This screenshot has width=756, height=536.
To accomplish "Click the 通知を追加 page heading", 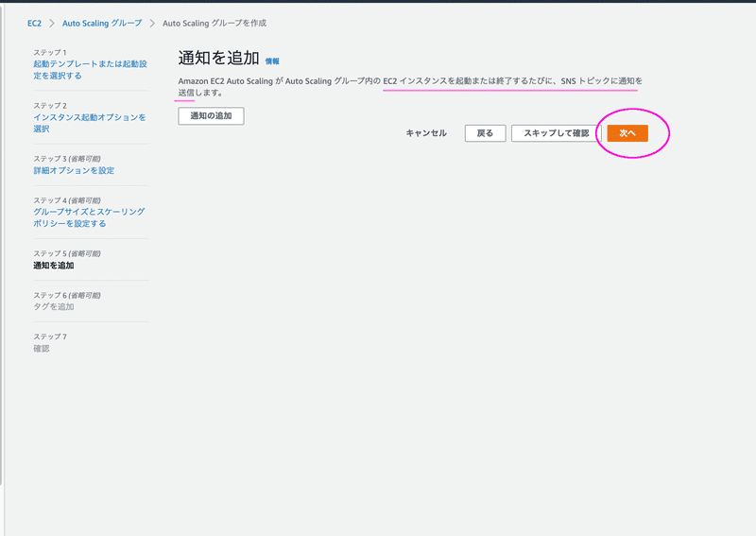I will tap(219, 58).
